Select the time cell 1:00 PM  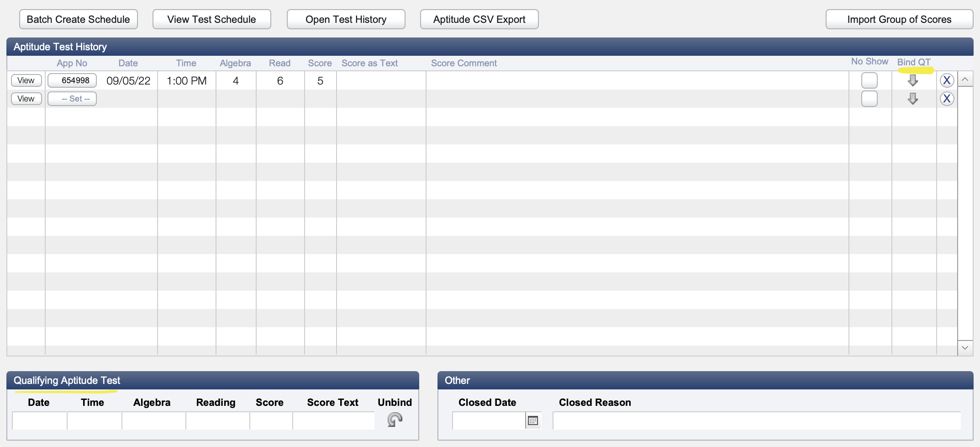pos(187,81)
